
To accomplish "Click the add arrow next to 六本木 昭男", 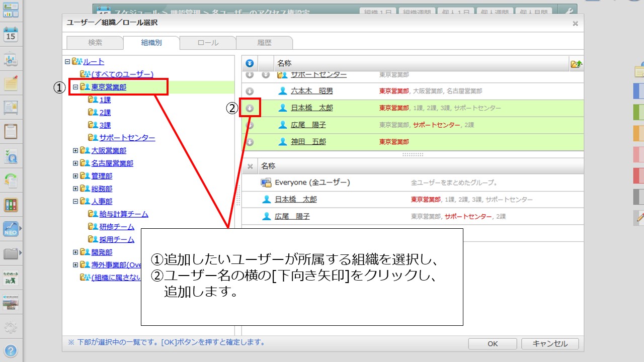I will [250, 91].
